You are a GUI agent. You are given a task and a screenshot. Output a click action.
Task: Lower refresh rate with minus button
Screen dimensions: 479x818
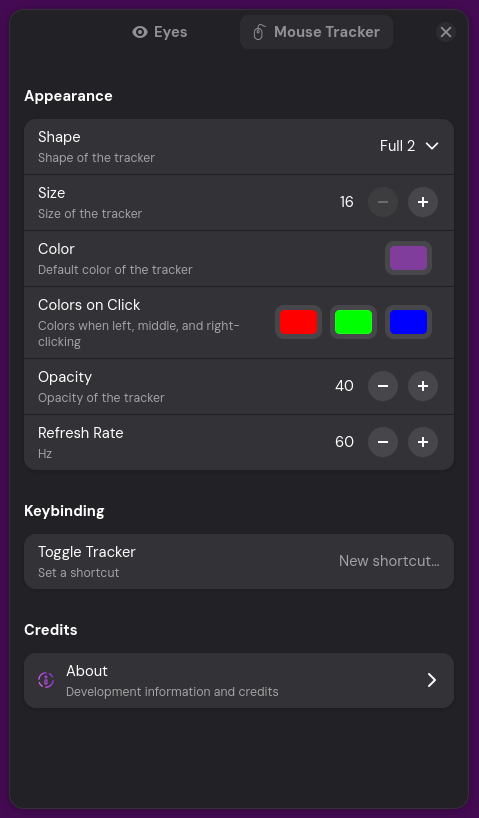point(383,442)
